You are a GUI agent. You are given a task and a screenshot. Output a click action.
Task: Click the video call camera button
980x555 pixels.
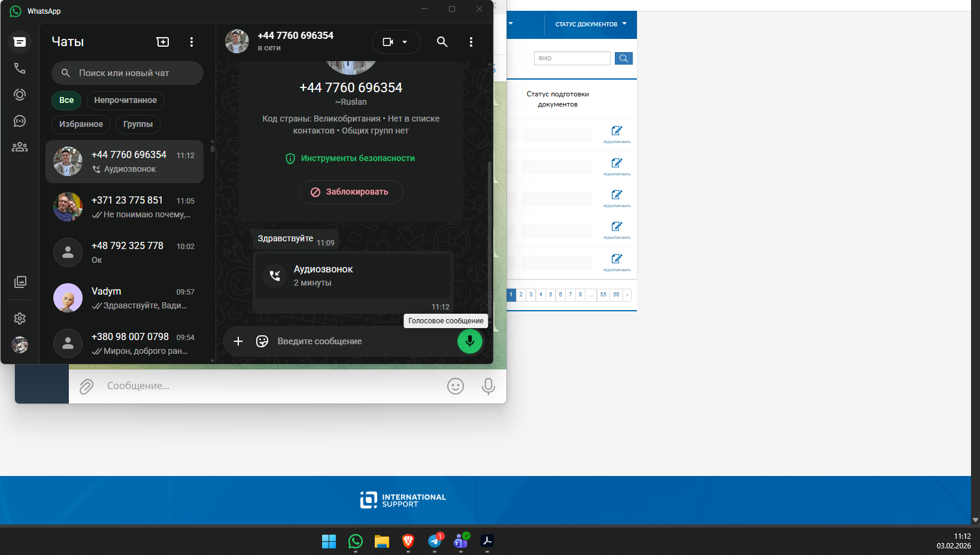[x=388, y=42]
